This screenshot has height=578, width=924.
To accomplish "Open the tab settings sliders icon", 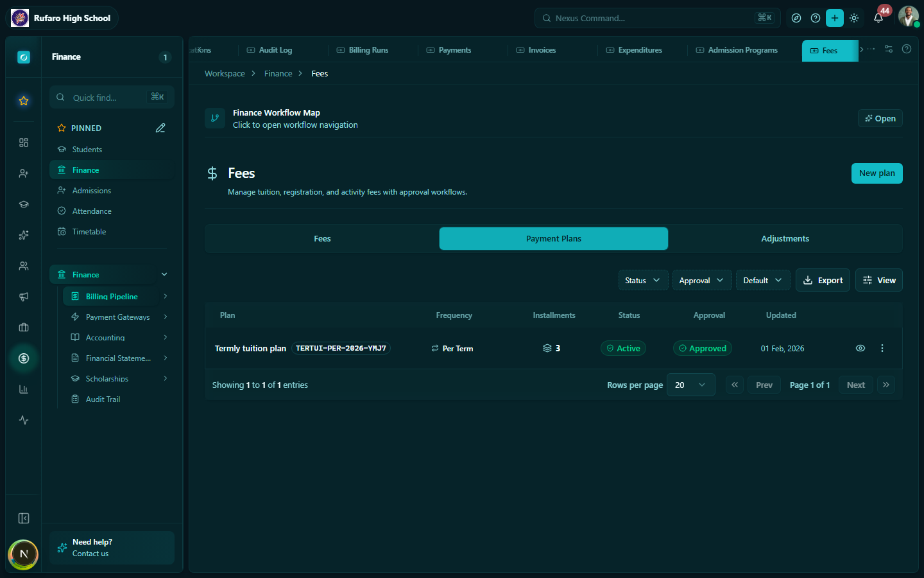I will coord(889,49).
